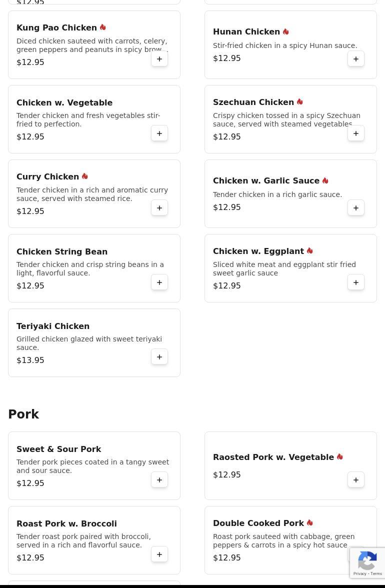Select the Double Cooked Pork title
Screen dimensions: 385x588
click(x=258, y=523)
